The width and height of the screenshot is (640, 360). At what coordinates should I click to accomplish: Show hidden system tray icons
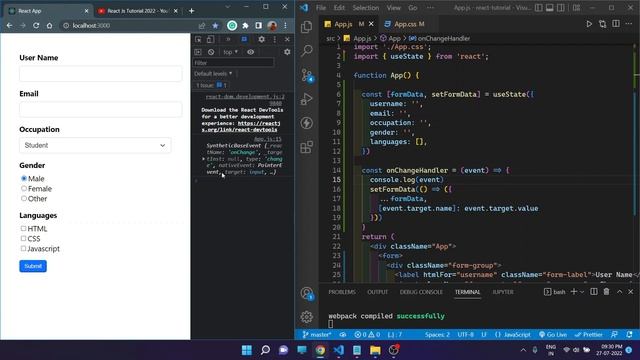523,350
